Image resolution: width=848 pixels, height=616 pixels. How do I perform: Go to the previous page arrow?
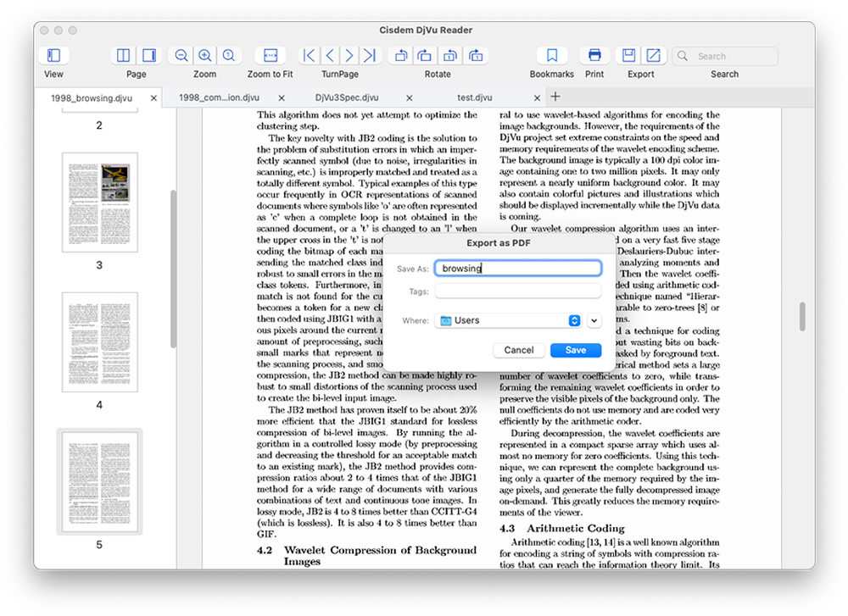click(329, 55)
